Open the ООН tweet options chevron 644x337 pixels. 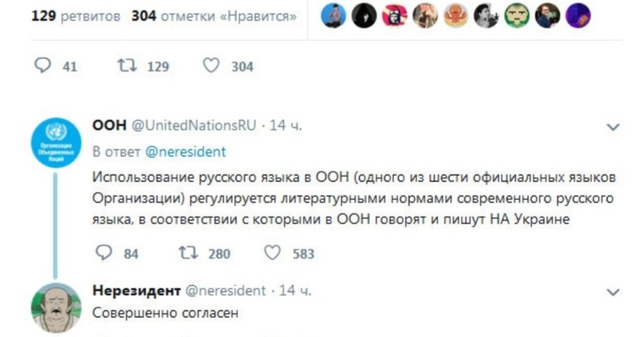612,128
